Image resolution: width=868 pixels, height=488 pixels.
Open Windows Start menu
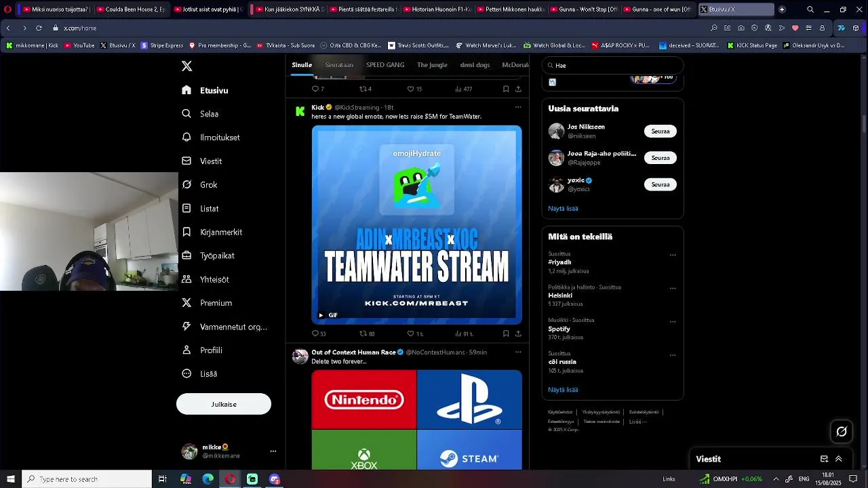(11, 479)
